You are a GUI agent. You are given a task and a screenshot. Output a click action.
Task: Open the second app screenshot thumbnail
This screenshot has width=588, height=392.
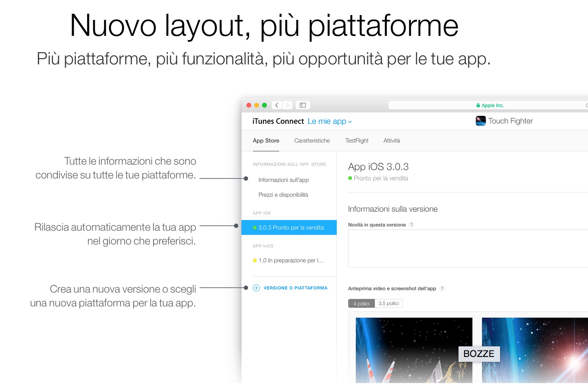(x=535, y=350)
